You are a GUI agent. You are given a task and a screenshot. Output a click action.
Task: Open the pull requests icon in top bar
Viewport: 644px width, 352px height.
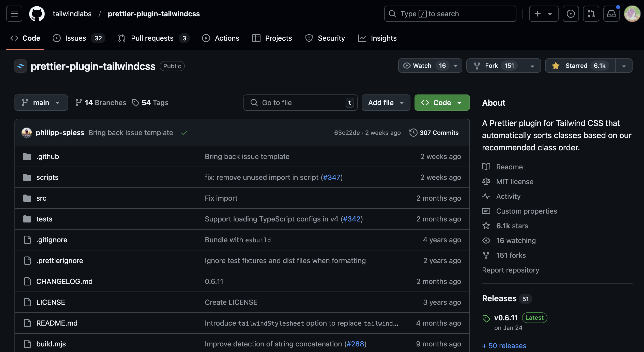click(x=591, y=14)
